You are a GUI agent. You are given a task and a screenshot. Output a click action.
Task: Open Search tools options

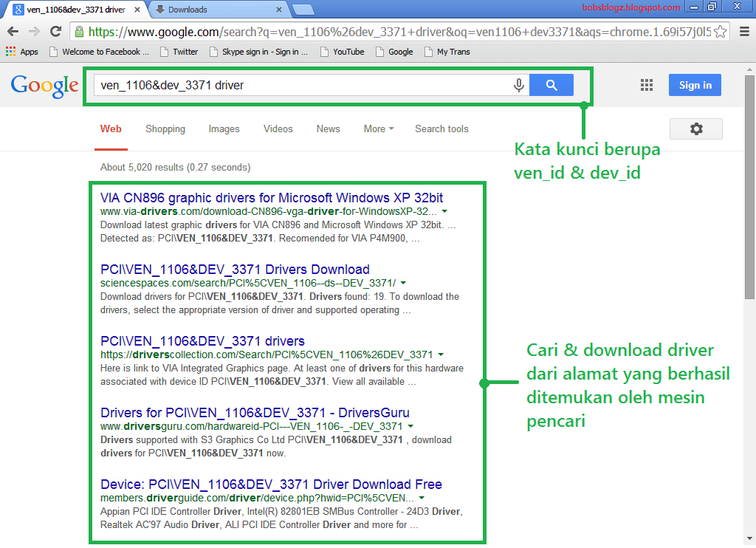441,129
